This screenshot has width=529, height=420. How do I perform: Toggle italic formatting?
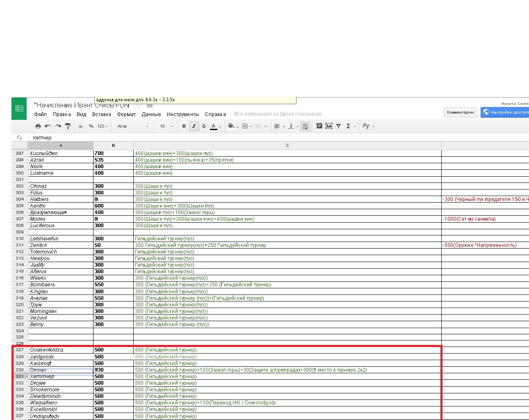pyautogui.click(x=194, y=126)
